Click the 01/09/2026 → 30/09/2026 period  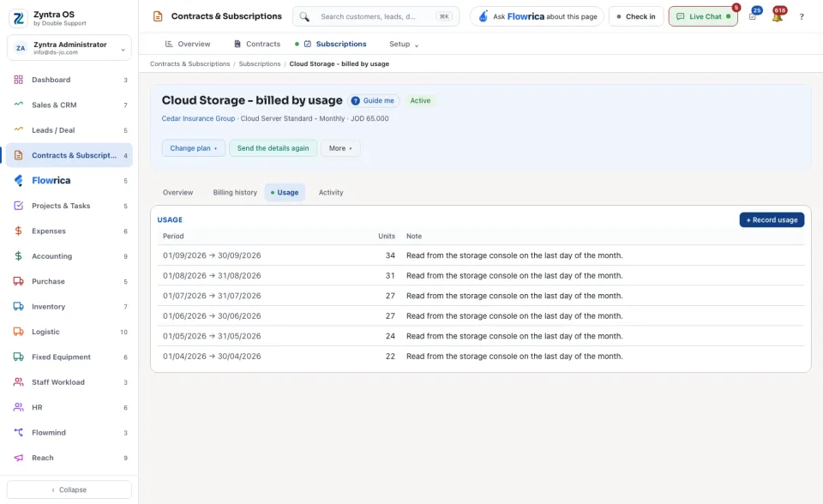[212, 255]
